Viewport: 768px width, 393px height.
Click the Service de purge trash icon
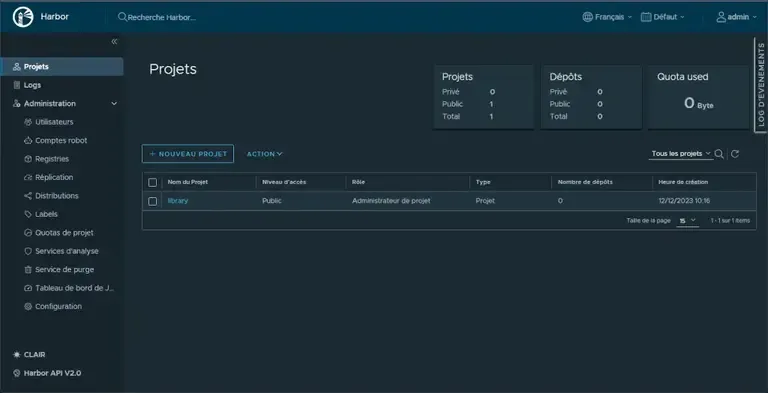pyautogui.click(x=28, y=270)
